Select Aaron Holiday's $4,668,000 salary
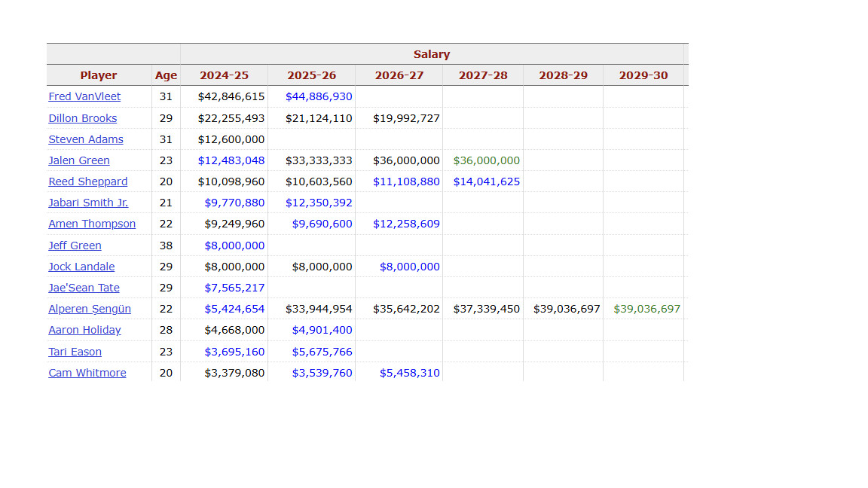Viewport: 868px width, 488px height. 234,331
